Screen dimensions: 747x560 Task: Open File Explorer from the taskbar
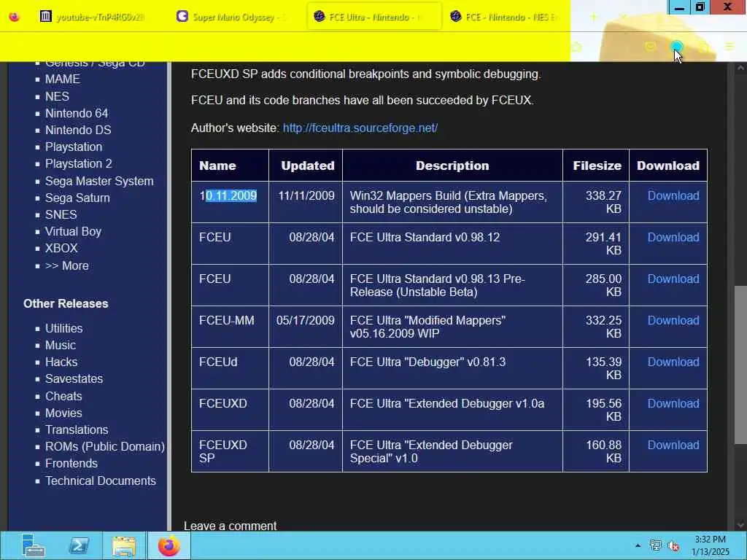coord(124,545)
